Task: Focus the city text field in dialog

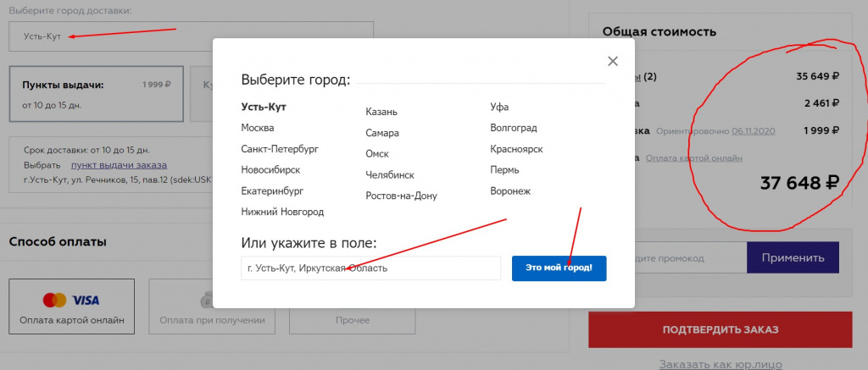Action: pyautogui.click(x=371, y=268)
